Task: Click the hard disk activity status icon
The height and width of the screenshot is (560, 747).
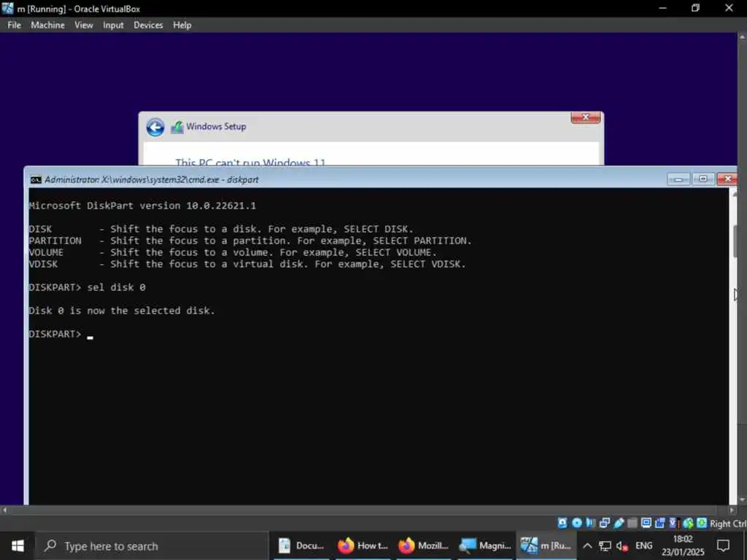Action: (562, 523)
